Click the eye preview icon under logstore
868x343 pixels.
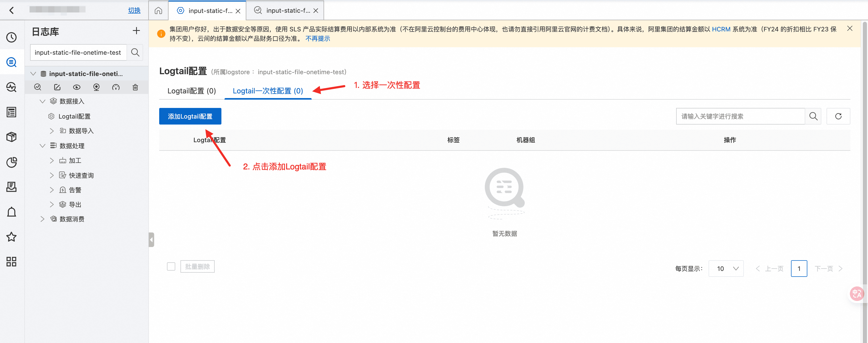click(x=77, y=87)
